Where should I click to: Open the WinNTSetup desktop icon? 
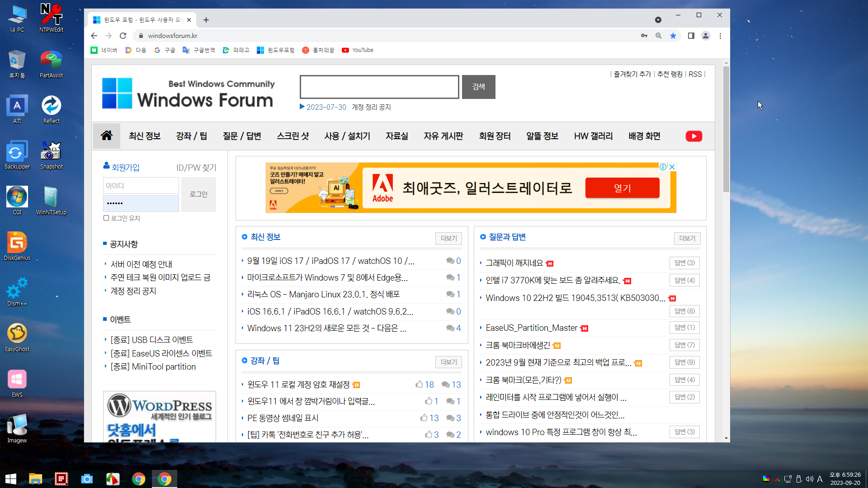click(x=51, y=201)
